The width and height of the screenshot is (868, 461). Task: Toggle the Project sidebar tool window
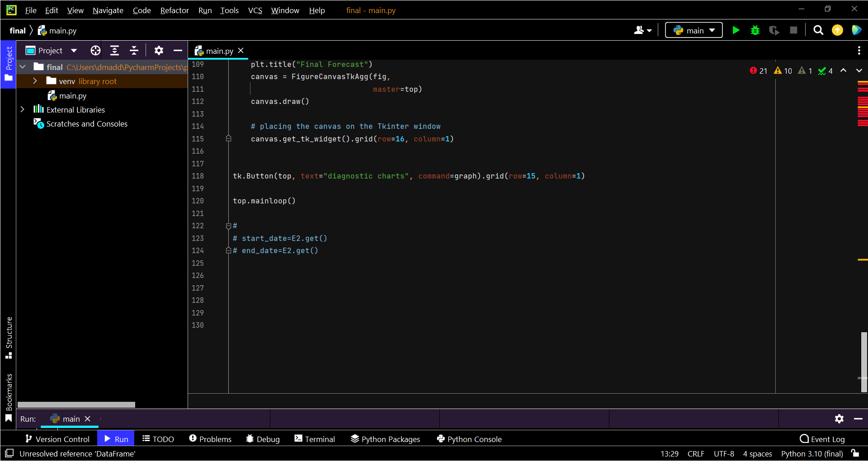(8, 64)
